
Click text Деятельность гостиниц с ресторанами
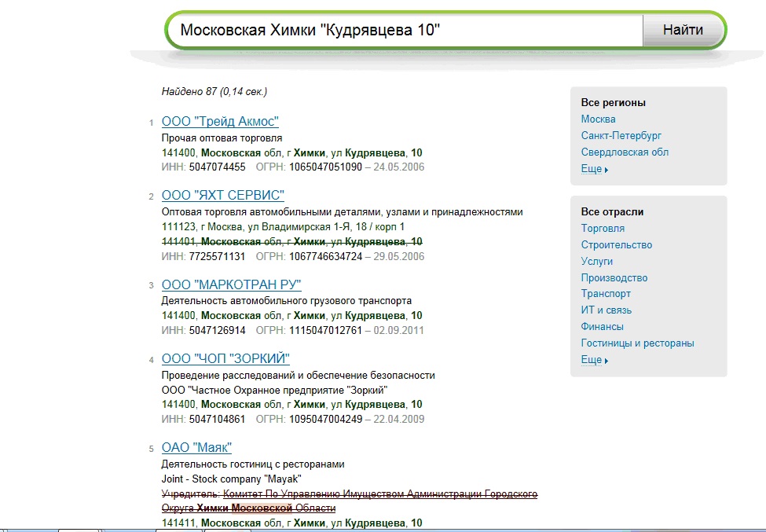click(253, 464)
